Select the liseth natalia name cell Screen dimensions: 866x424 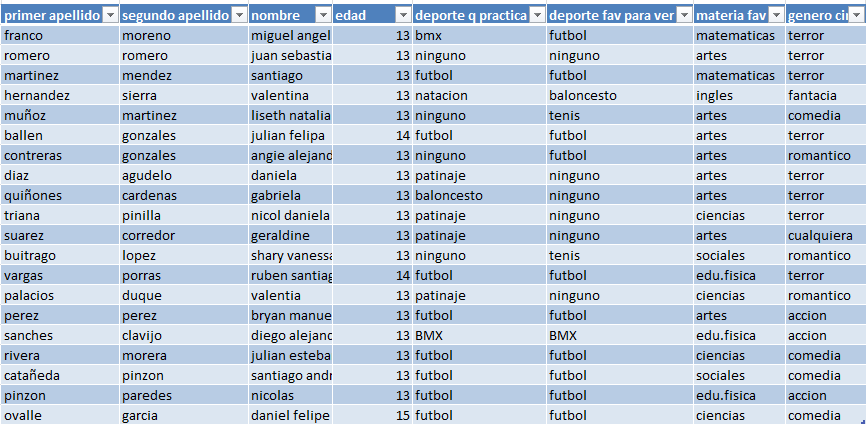point(289,115)
